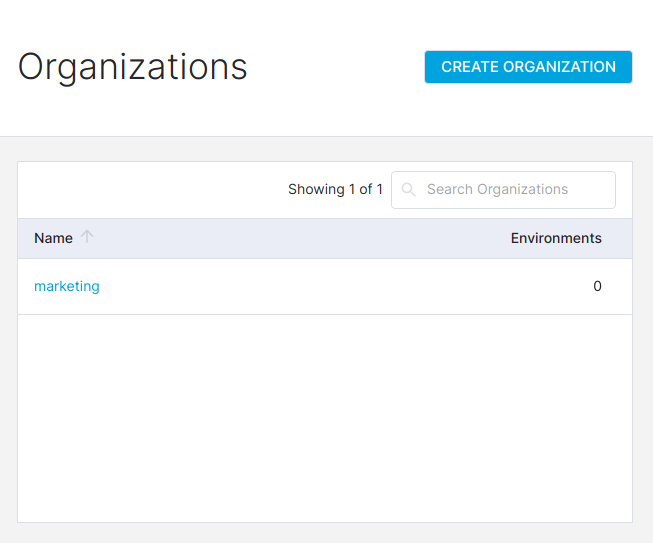653x543 pixels.
Task: Click the toolbar area left of Showing count
Action: click(152, 190)
